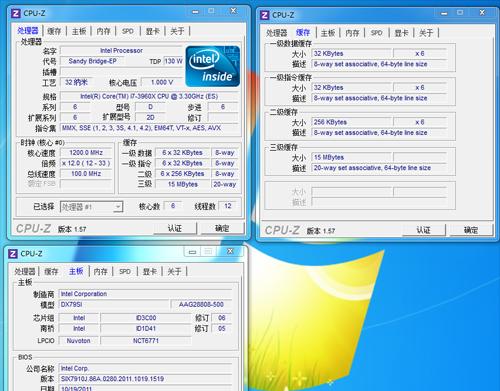
Task: Open 内存 tab in the mainboard window
Action: pos(101,271)
